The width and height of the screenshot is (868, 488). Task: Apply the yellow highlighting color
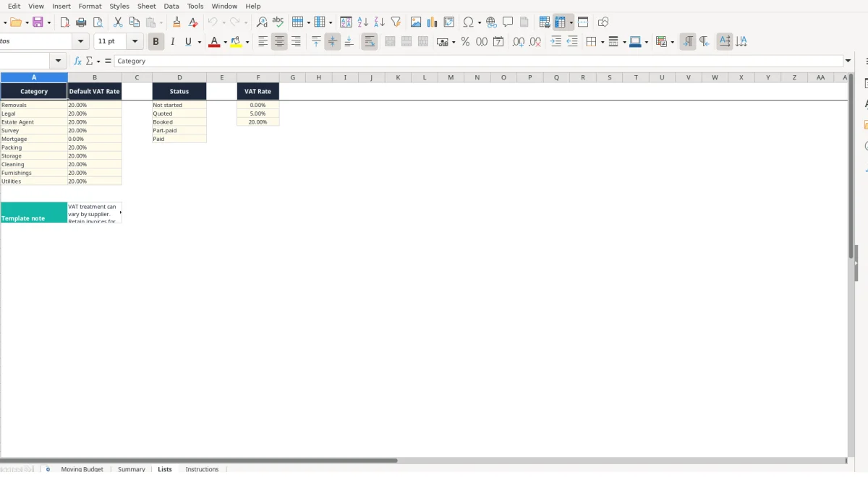pos(236,42)
